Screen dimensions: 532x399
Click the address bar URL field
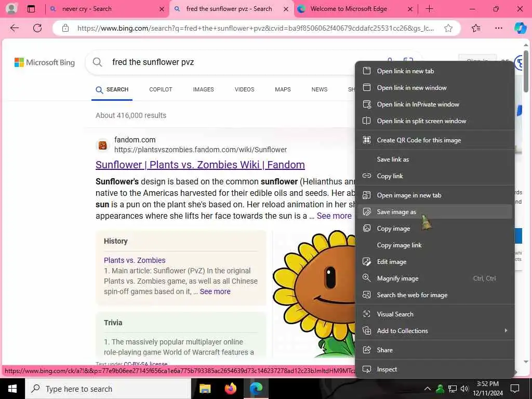click(x=255, y=28)
